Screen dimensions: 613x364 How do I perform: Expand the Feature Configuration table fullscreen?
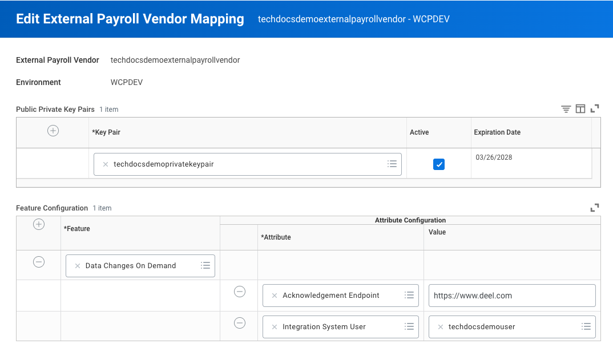pyautogui.click(x=594, y=208)
